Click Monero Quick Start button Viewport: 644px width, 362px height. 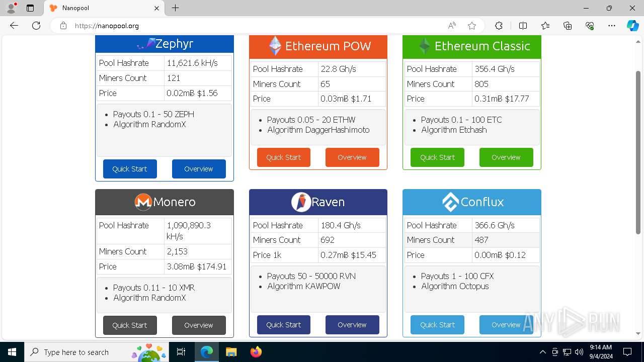pyautogui.click(x=130, y=325)
